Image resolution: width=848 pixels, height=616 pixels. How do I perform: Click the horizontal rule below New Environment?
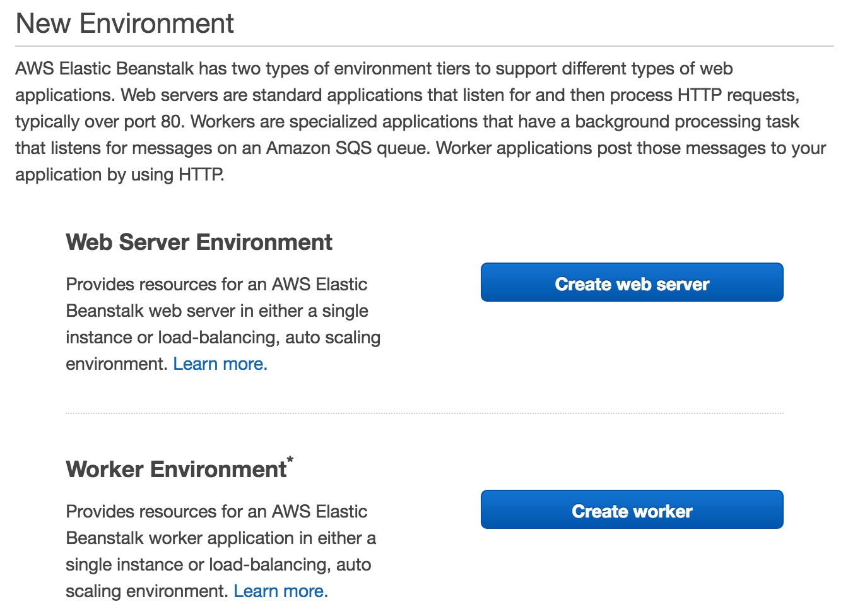click(x=424, y=46)
